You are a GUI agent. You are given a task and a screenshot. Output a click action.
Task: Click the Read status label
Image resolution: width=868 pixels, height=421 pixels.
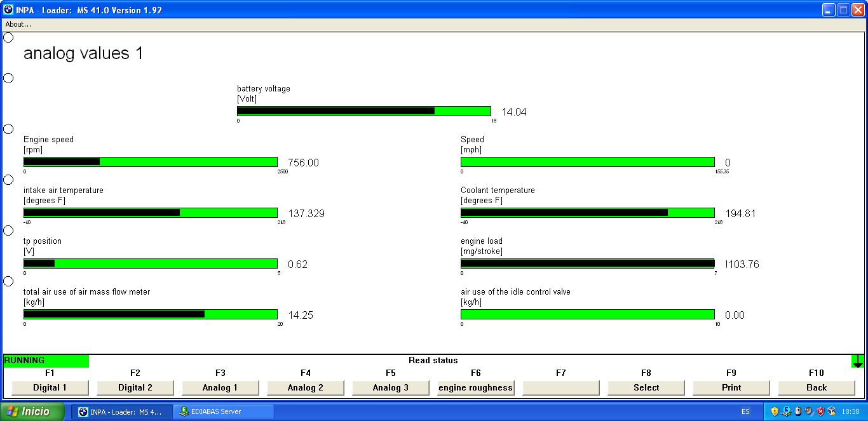(433, 360)
